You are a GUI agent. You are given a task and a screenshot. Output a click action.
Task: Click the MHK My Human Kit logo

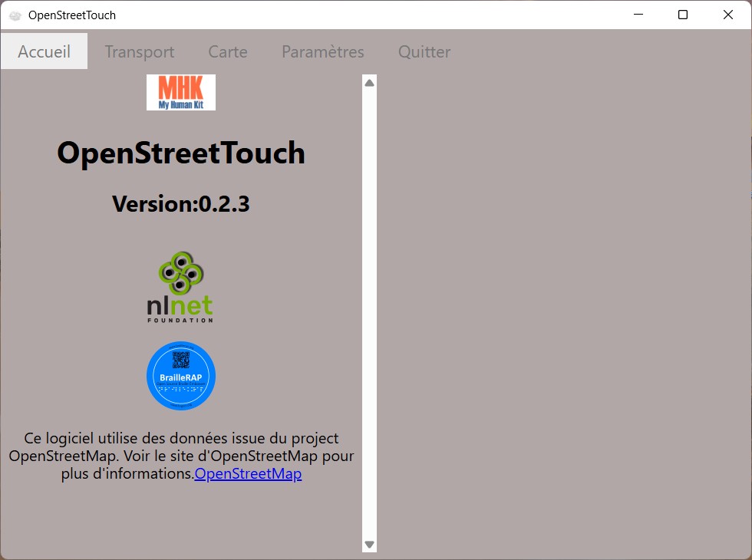(181, 92)
